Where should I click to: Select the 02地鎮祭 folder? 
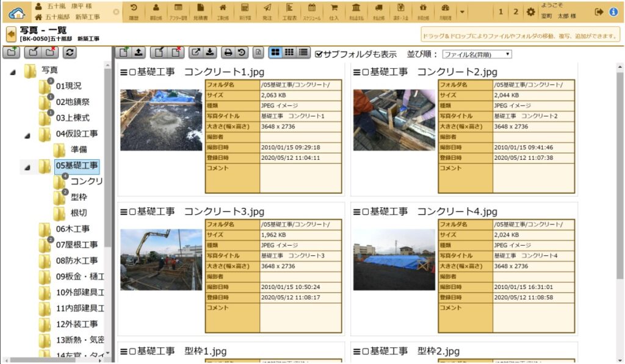tap(73, 102)
